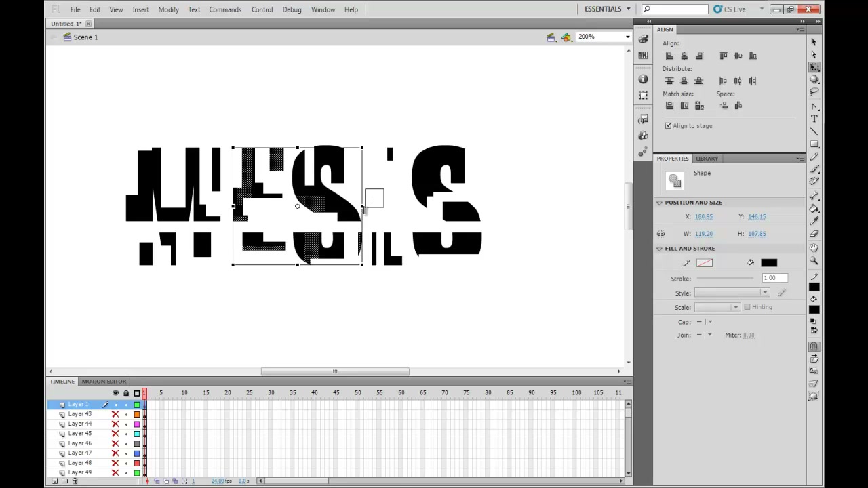This screenshot has height=488, width=868.
Task: Show hidden Layer 45
Action: (115, 434)
